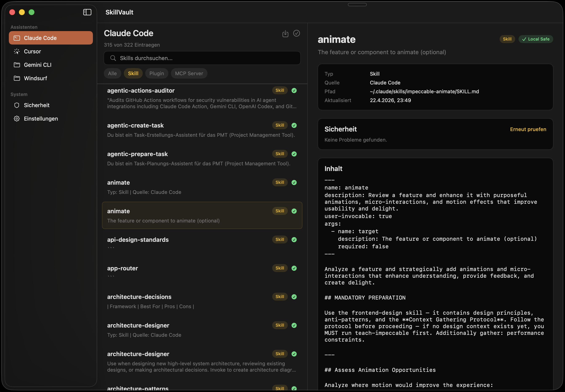Click the Skill badge beside the animate title
Image resolution: width=565 pixels, height=392 pixels.
click(x=507, y=39)
